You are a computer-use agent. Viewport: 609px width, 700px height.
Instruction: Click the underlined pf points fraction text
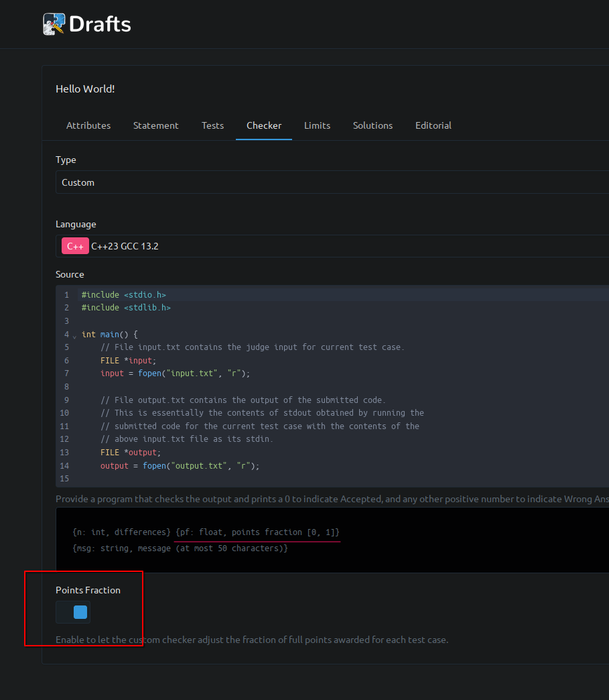point(257,532)
